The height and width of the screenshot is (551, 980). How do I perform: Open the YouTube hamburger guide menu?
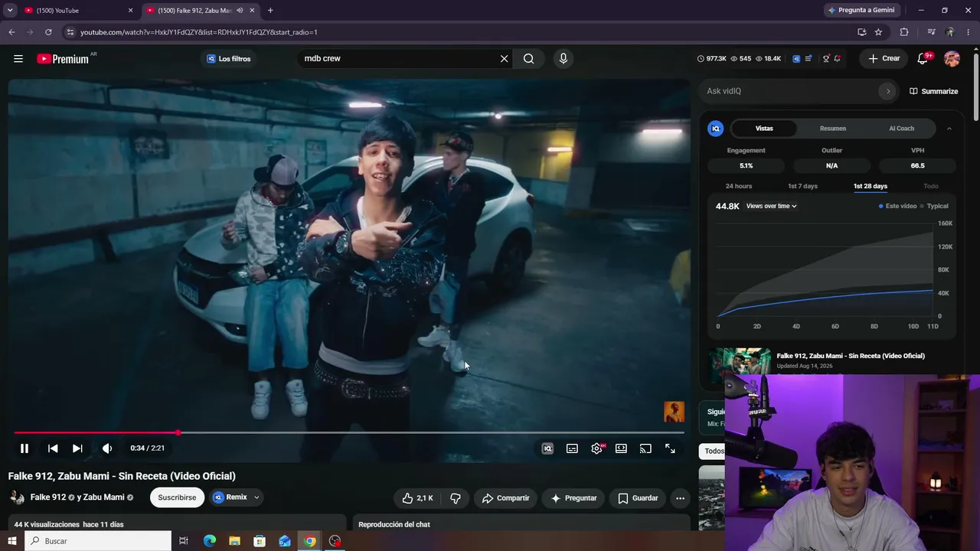pyautogui.click(x=18, y=59)
